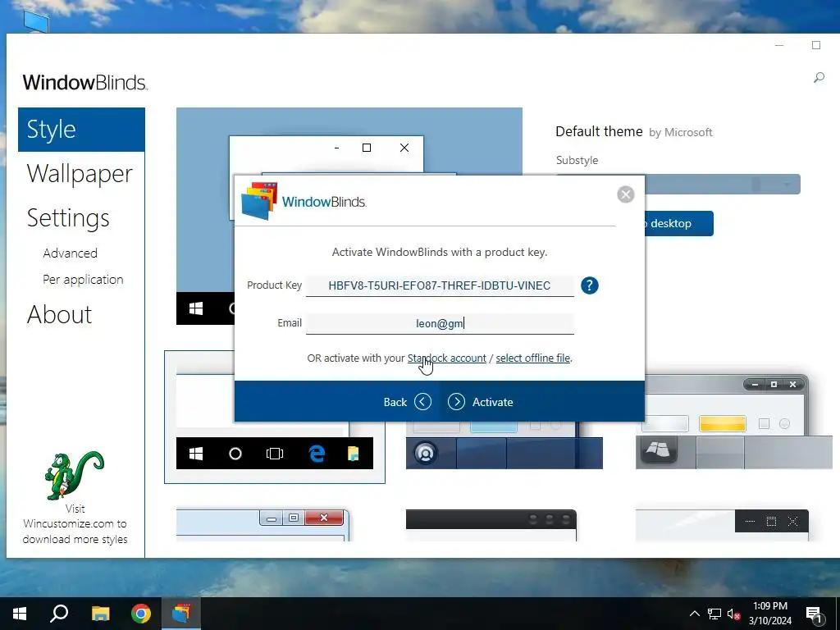Click Product Key input field
Screen dimensions: 840x630
pos(440,285)
